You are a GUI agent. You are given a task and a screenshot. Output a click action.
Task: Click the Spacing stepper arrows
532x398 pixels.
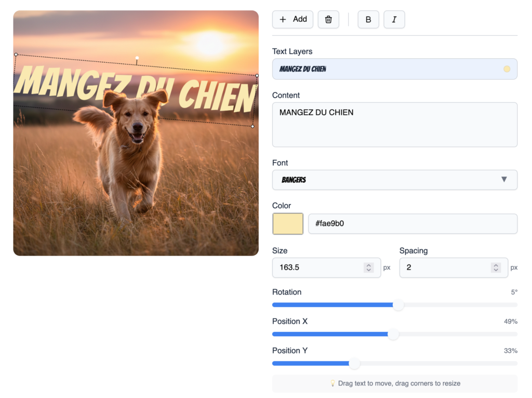pos(496,268)
